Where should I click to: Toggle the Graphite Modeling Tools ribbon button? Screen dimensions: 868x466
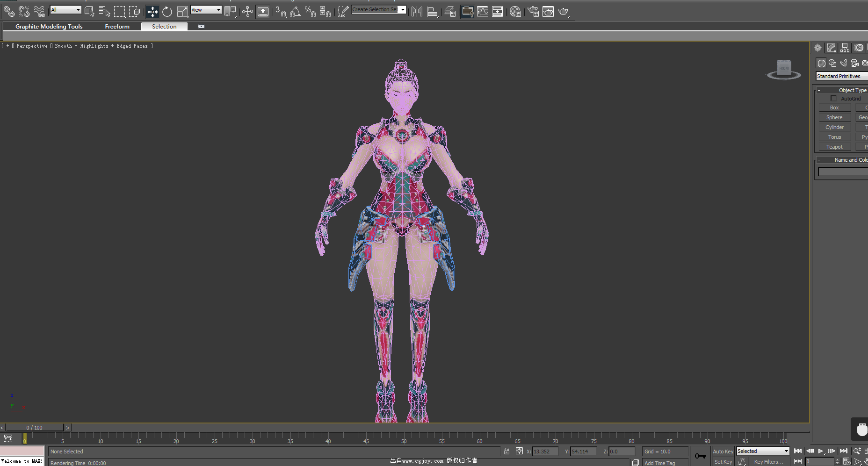[x=467, y=12]
